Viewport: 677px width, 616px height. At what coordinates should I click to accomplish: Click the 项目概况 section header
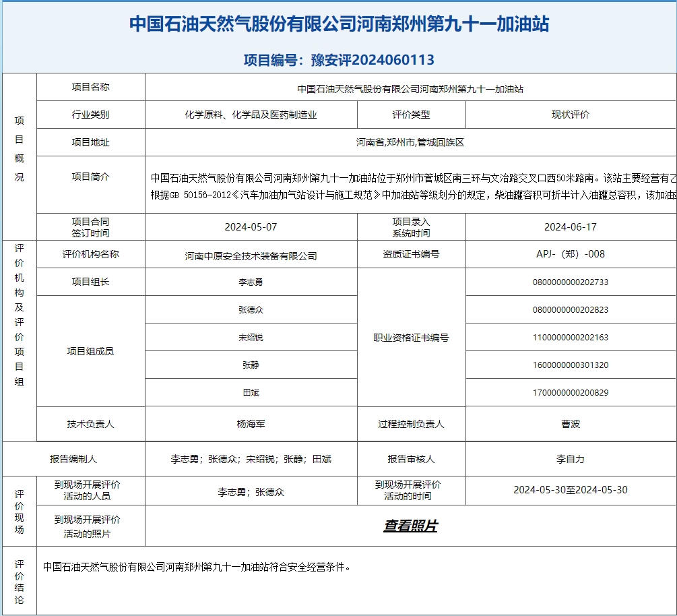coord(19,148)
